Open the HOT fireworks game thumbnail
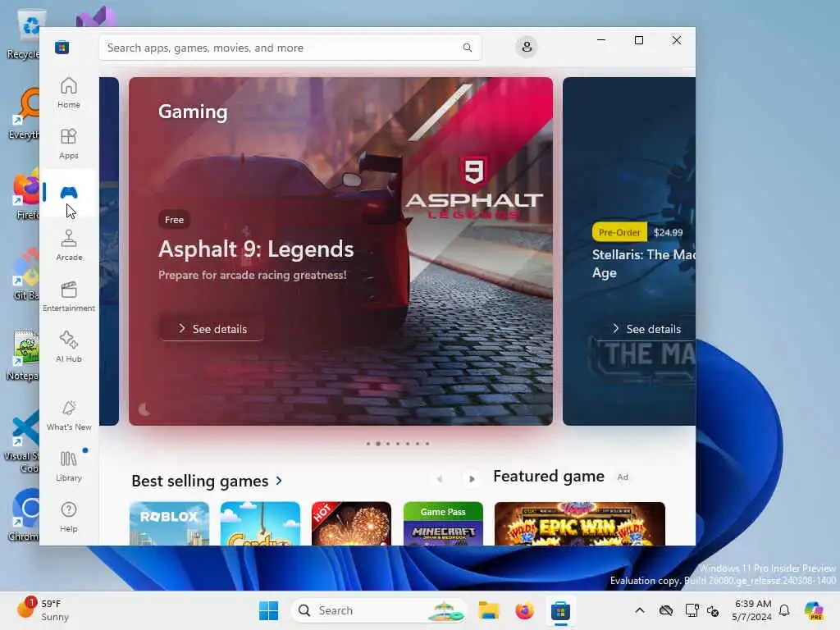840x630 pixels. pos(351,523)
